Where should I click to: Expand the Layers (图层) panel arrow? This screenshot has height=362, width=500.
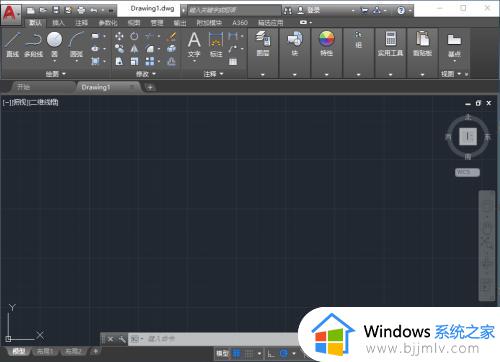(x=263, y=75)
